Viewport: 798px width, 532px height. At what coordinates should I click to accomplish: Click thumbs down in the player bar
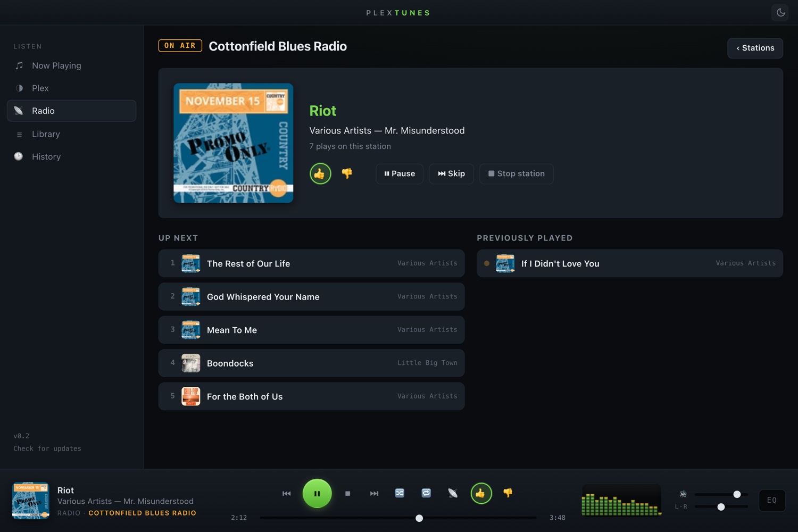(508, 493)
